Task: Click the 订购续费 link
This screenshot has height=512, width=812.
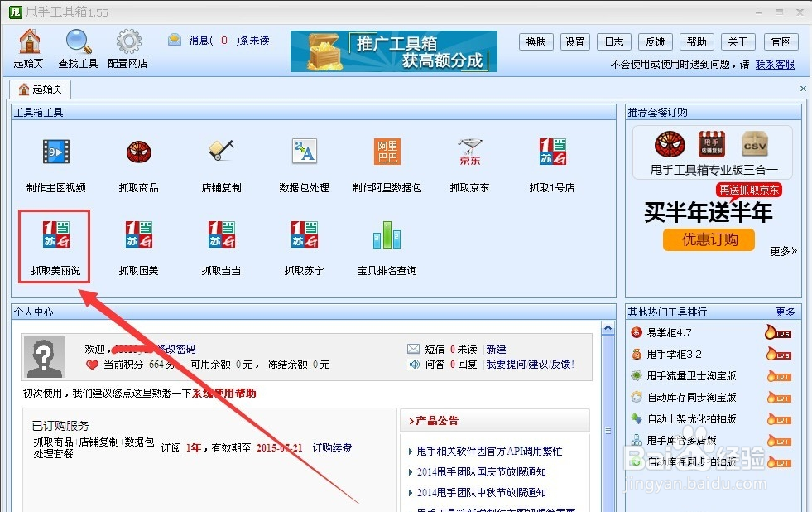Action: click(332, 447)
